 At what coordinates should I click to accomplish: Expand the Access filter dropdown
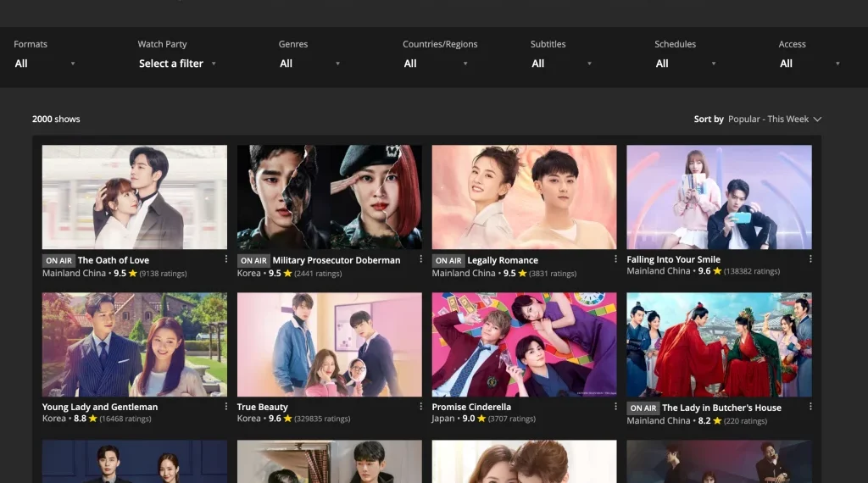click(810, 64)
